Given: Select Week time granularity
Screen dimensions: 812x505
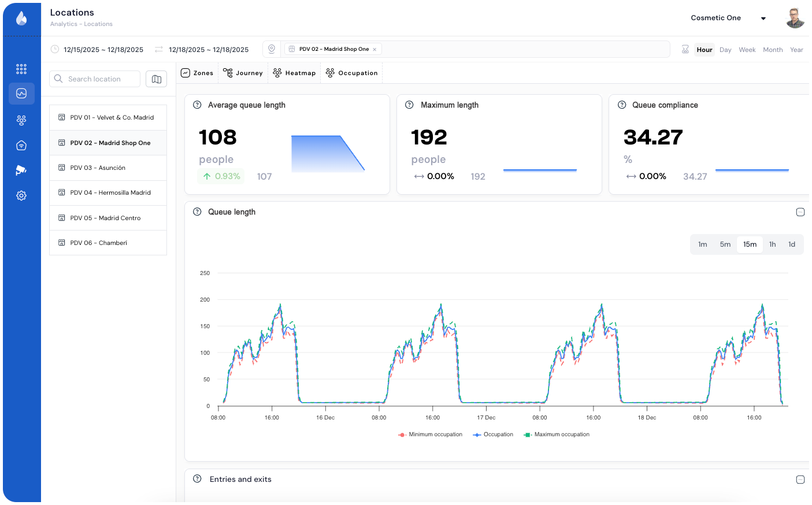Looking at the screenshot, I should click(x=747, y=50).
